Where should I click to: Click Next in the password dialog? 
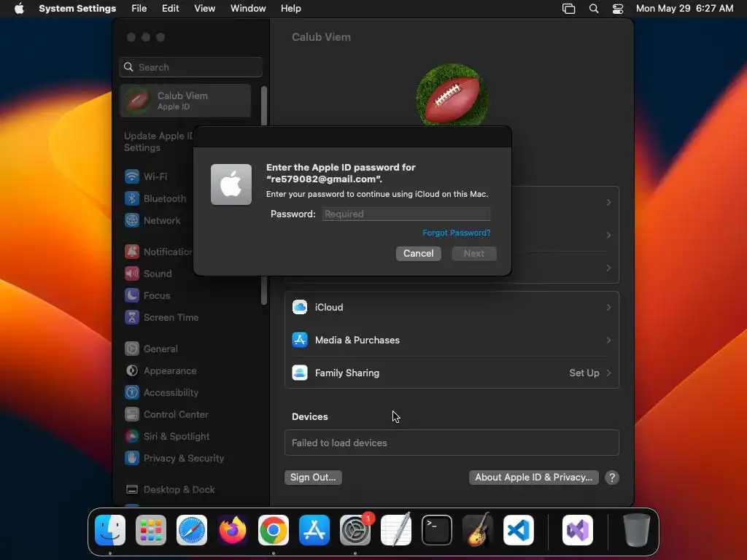(x=474, y=254)
